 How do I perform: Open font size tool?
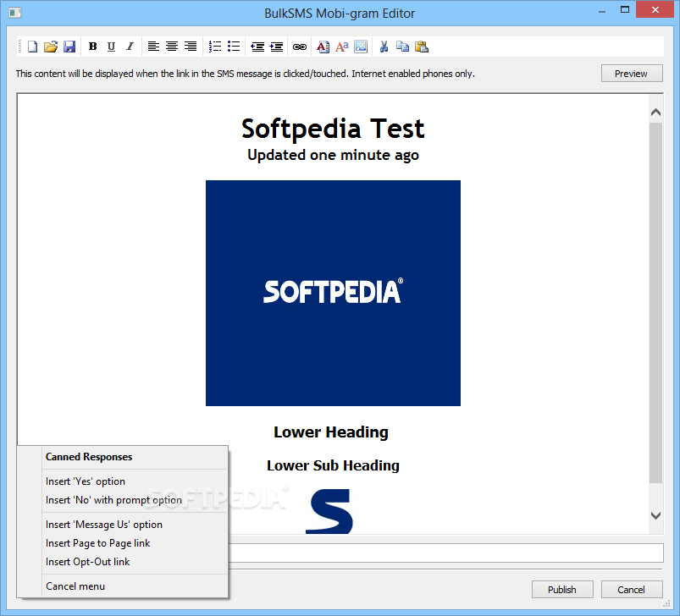point(342,47)
